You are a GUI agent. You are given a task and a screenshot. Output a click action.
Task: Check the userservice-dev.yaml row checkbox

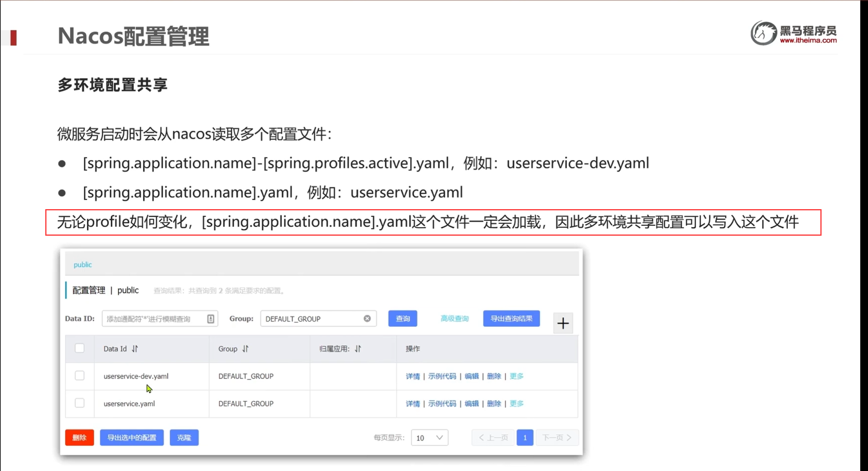point(80,375)
